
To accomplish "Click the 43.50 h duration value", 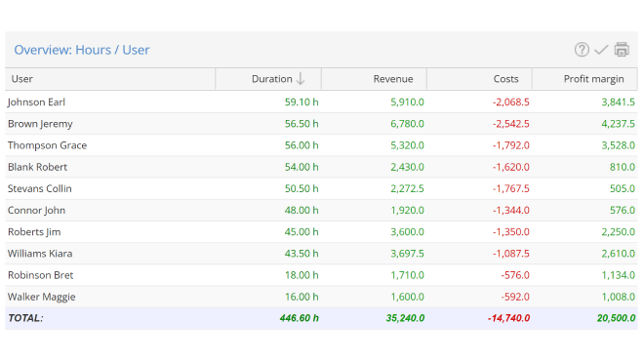I will coord(302,254).
